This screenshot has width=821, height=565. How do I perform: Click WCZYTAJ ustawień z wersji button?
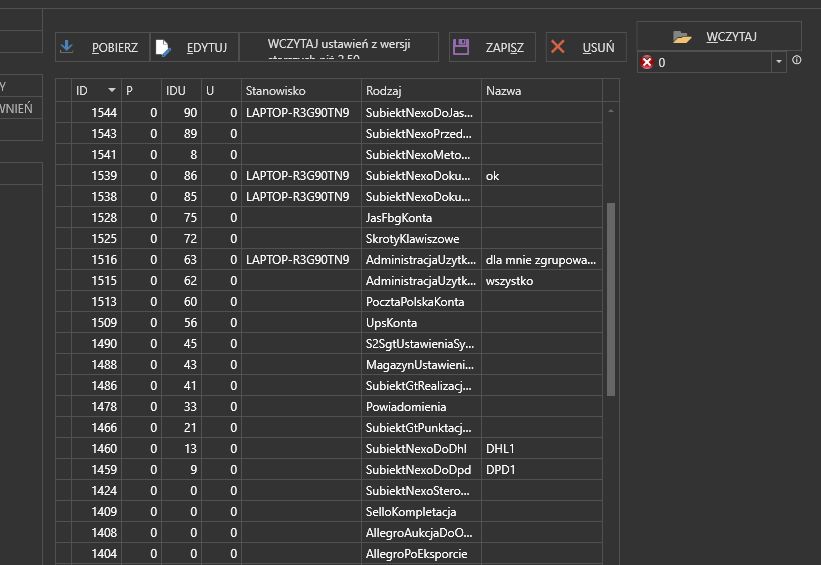pos(339,47)
